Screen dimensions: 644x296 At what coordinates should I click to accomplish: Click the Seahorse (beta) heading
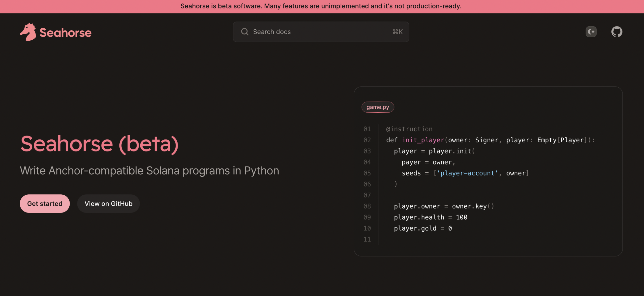(x=100, y=144)
